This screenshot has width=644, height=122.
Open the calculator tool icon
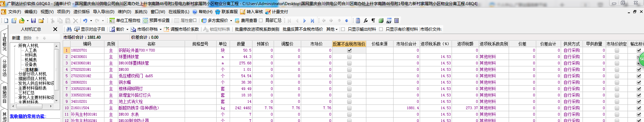click(x=358, y=21)
